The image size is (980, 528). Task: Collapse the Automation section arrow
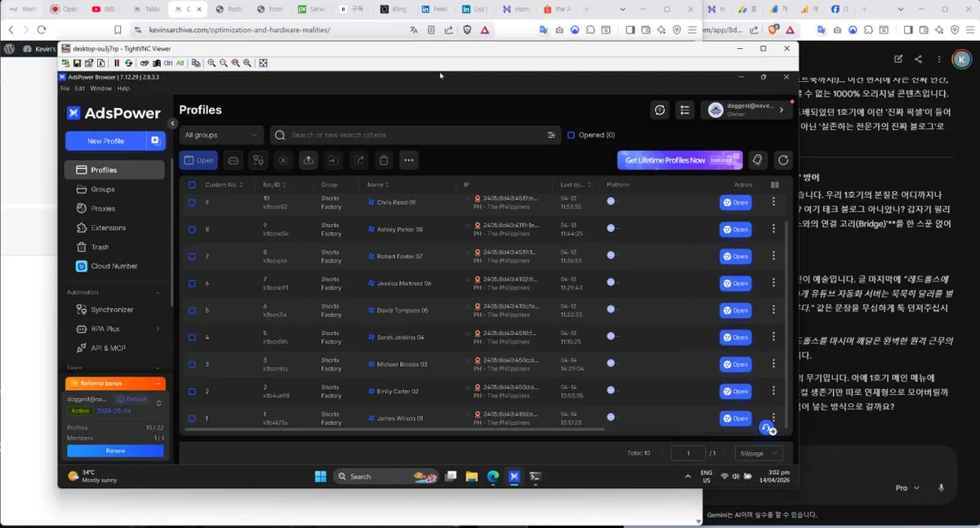(158, 292)
